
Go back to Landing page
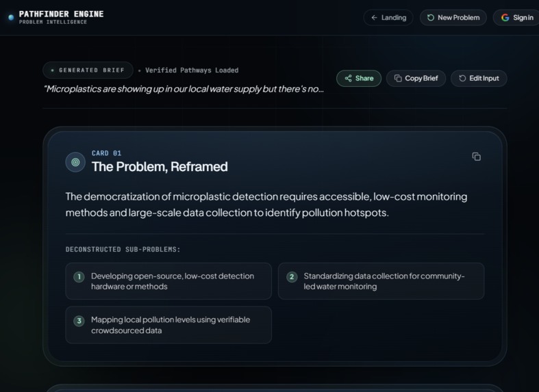[388, 18]
